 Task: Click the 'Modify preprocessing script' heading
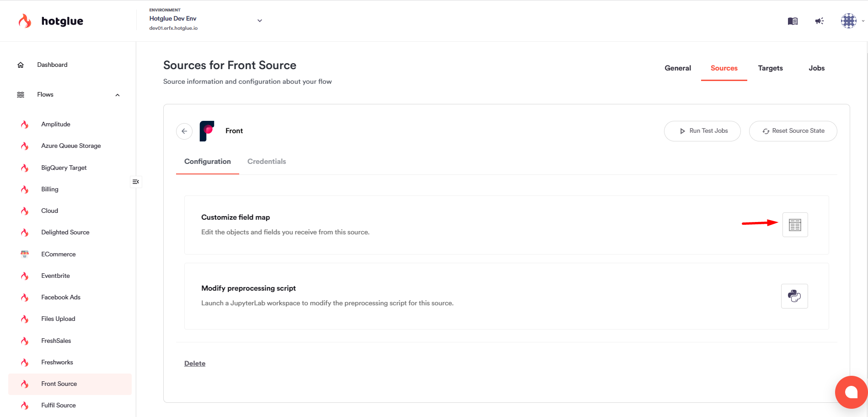248,288
